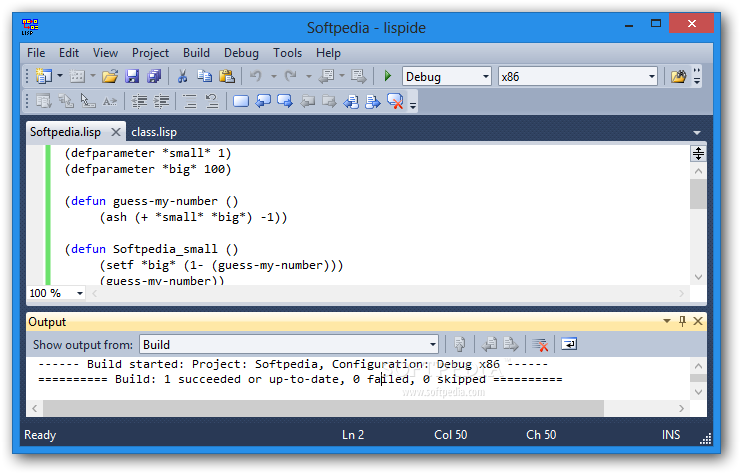741x474 pixels.
Task: Open the Build menu
Action: [x=197, y=52]
